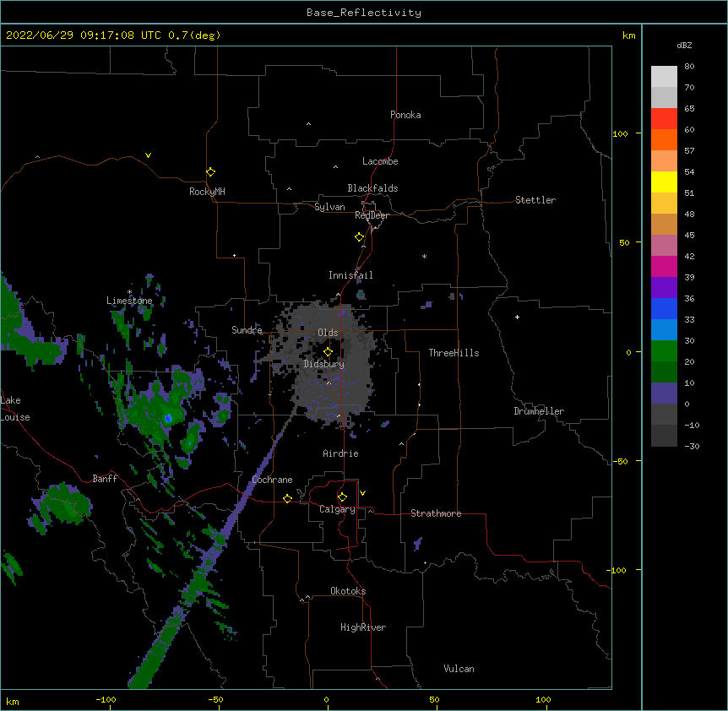Click the Vulcan label

click(x=459, y=669)
